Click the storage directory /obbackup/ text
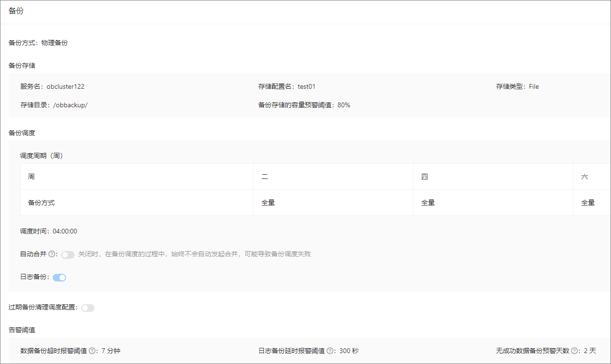Image resolution: width=611 pixels, height=364 pixels. [x=70, y=105]
